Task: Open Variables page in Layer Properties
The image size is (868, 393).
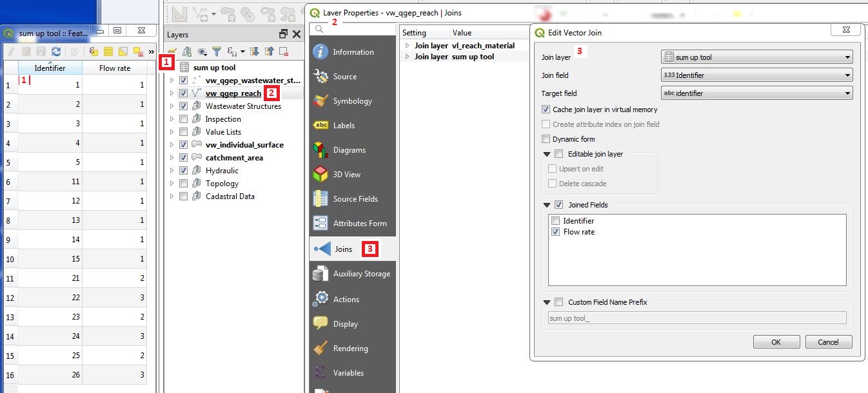Action: point(353,373)
